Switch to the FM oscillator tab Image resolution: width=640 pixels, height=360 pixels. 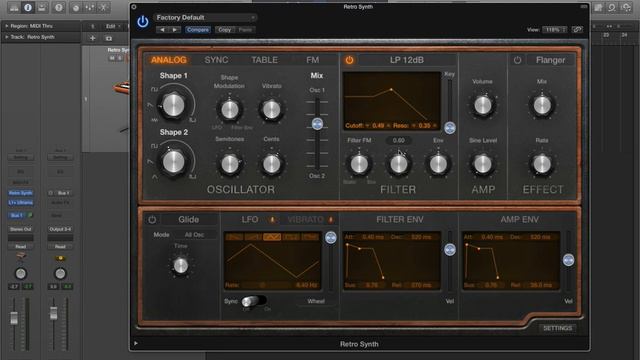point(313,60)
